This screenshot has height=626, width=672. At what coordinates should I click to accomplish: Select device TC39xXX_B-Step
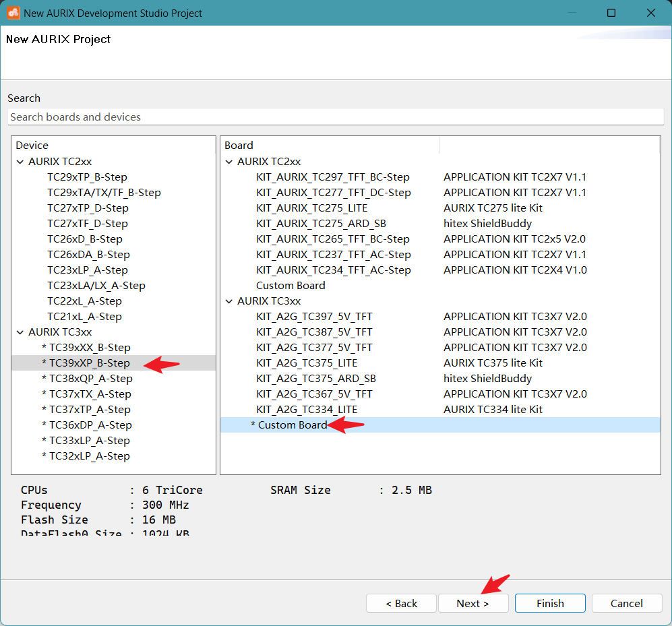click(86, 348)
